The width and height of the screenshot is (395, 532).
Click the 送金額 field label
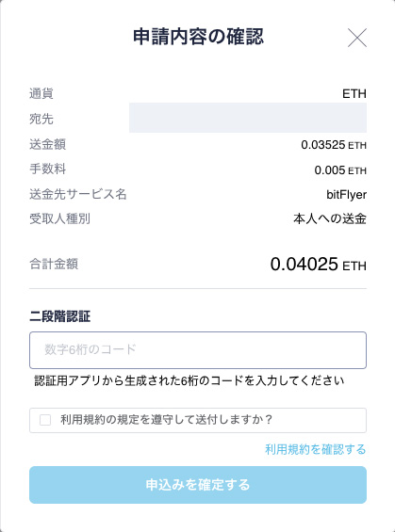(x=47, y=145)
